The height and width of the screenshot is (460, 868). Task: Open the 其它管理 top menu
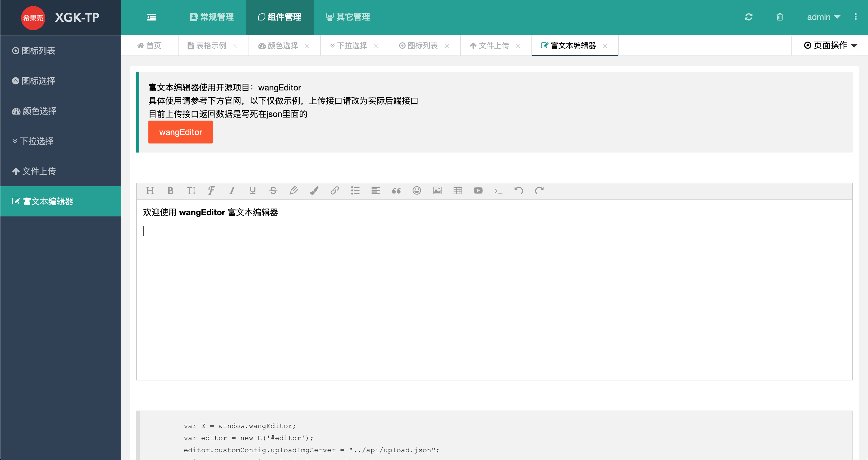tap(348, 17)
